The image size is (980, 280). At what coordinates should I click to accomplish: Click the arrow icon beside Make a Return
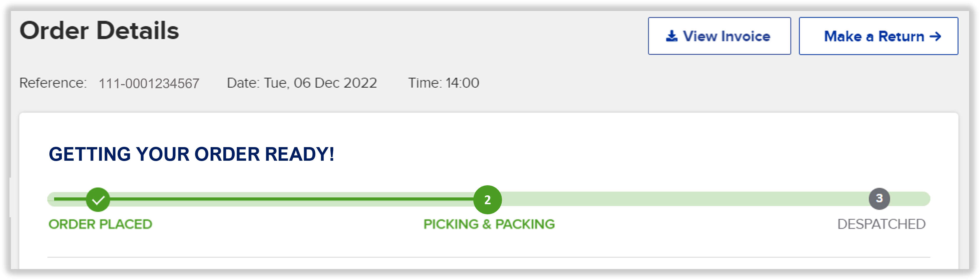pyautogui.click(x=935, y=36)
